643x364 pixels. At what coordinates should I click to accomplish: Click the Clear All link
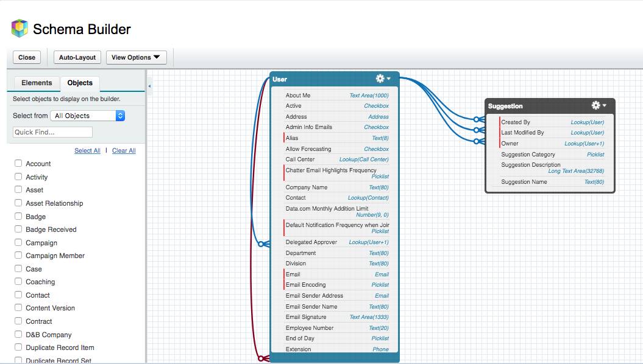[x=124, y=151]
